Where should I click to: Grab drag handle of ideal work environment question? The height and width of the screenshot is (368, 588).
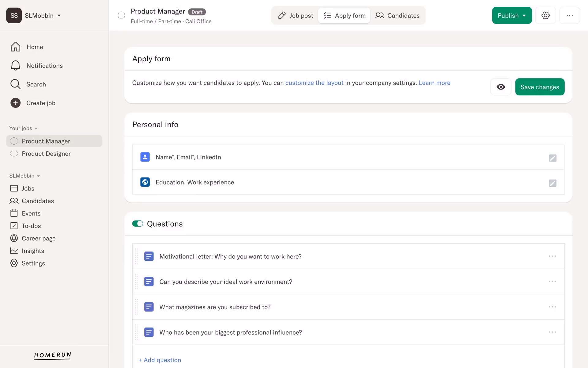(136, 282)
